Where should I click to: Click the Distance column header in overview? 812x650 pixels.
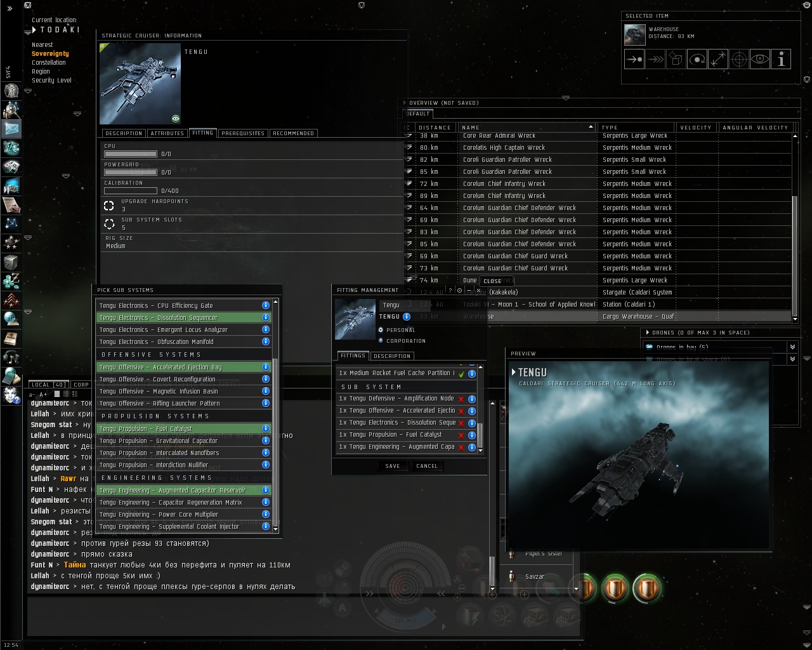435,128
